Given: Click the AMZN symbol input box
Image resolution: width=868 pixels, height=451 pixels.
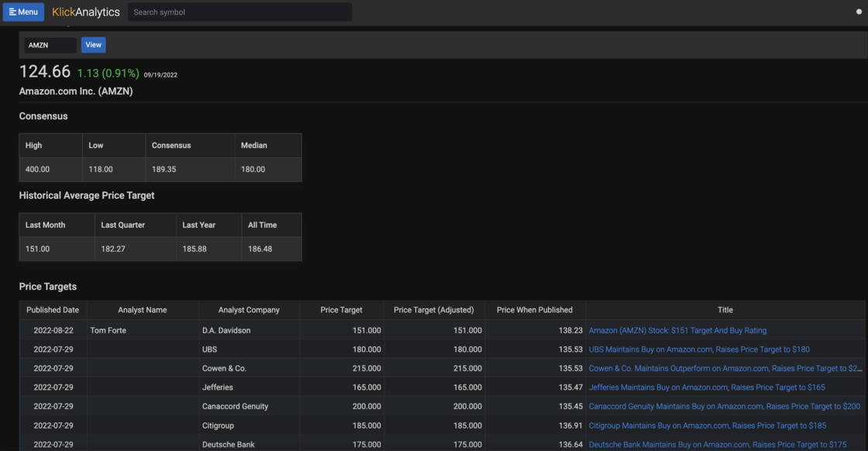Looking at the screenshot, I should (50, 45).
